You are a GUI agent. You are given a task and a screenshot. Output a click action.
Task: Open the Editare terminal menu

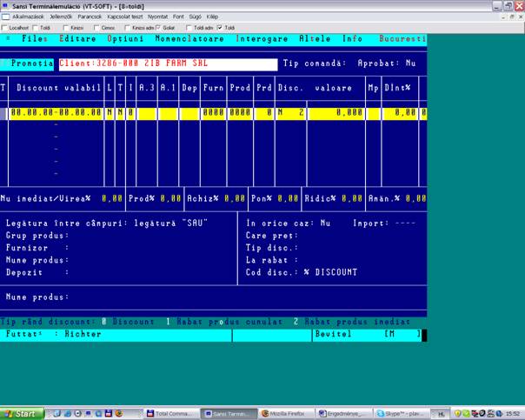(x=77, y=39)
